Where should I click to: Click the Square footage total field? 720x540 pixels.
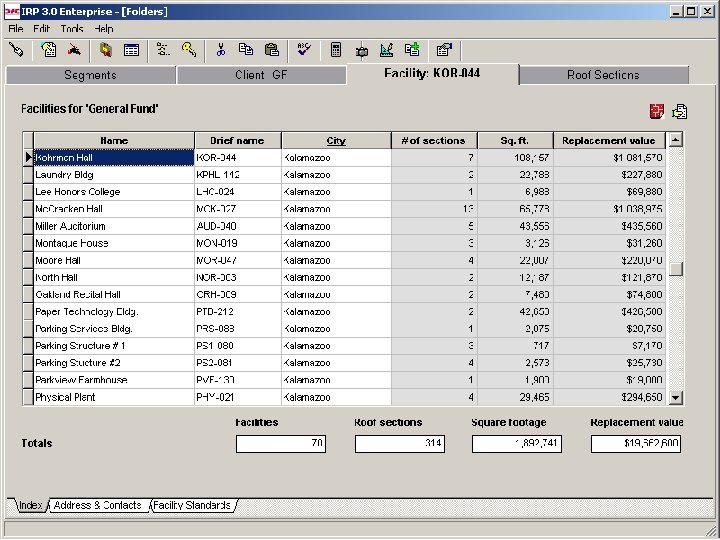pos(517,444)
